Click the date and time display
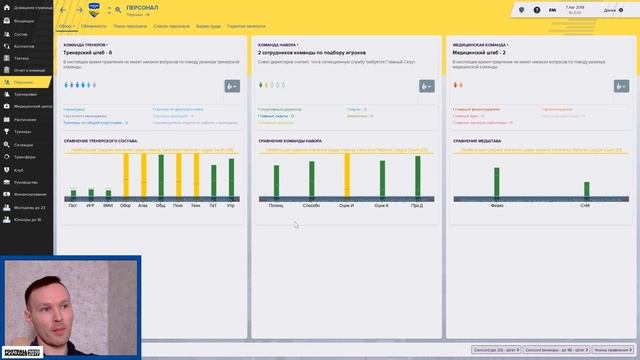640x360 pixels. coord(575,10)
